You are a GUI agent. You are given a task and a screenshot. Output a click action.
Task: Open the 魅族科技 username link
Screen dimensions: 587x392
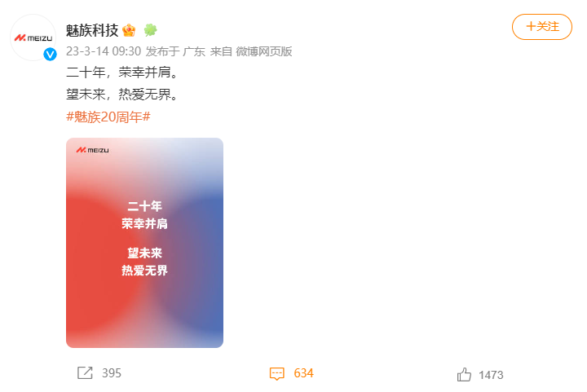coord(92,30)
